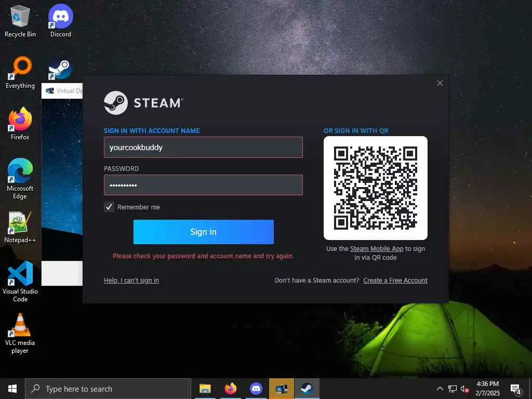Select the VLC media player desktop icon
The height and width of the screenshot is (399, 532).
20,334
